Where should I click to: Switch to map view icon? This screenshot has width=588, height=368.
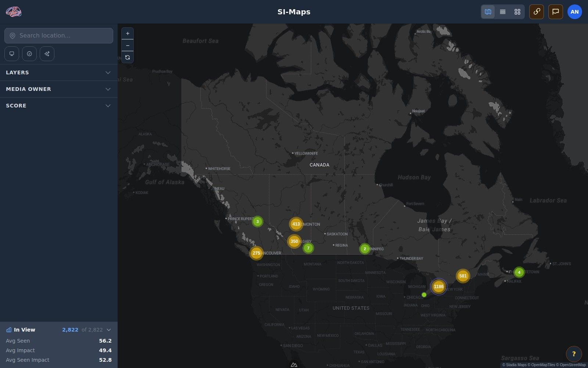point(488,12)
